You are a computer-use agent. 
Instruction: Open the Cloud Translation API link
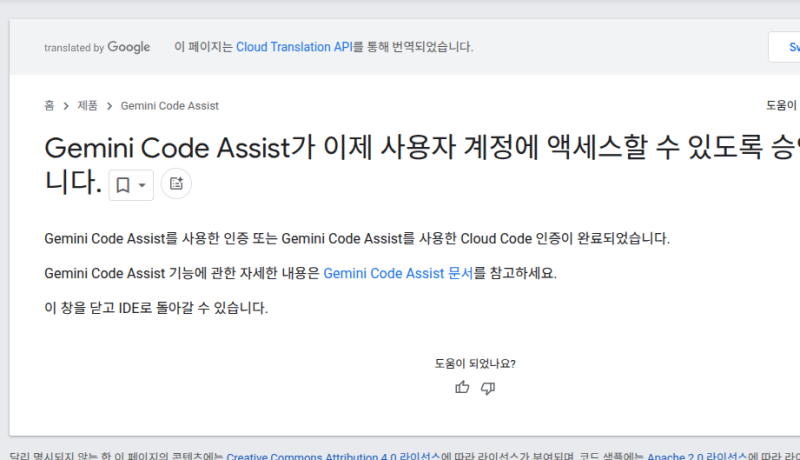click(x=294, y=47)
